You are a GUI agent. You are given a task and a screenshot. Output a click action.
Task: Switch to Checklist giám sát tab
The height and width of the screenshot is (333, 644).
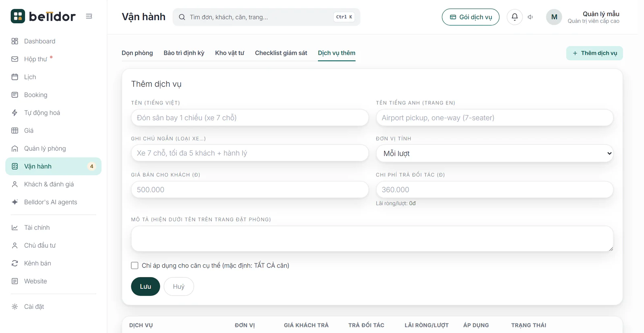[x=281, y=53]
